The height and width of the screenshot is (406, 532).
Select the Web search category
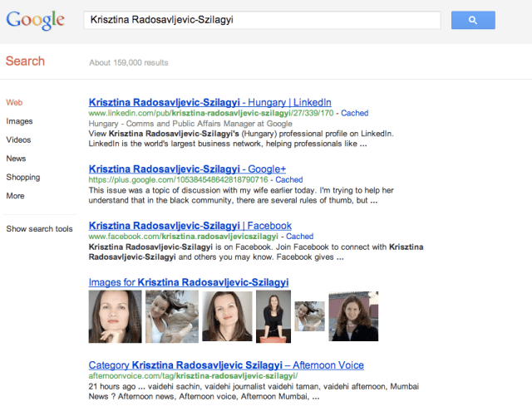pyautogui.click(x=13, y=102)
